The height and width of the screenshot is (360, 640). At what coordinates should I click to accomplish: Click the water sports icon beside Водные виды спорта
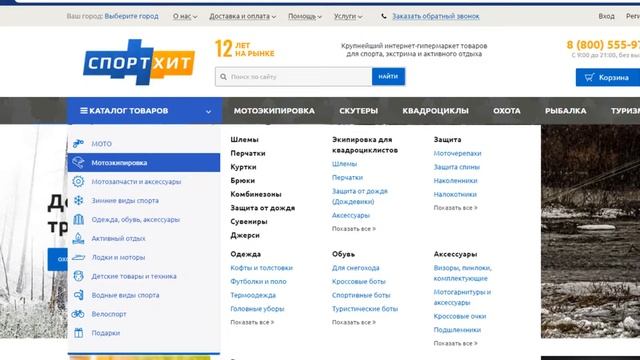(78, 295)
